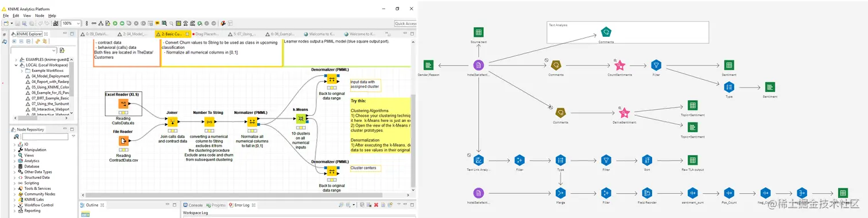Expand the Analytics category
The image size is (868, 218).
pos(14,161)
